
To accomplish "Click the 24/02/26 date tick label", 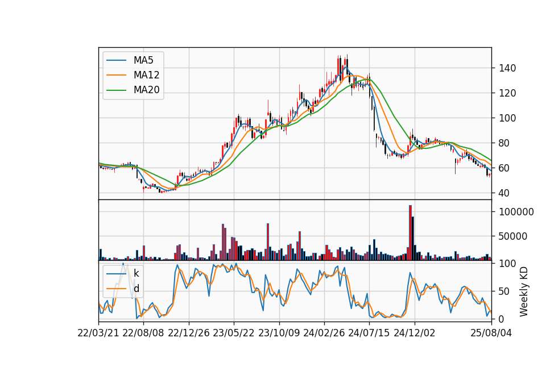I will tap(324, 333).
